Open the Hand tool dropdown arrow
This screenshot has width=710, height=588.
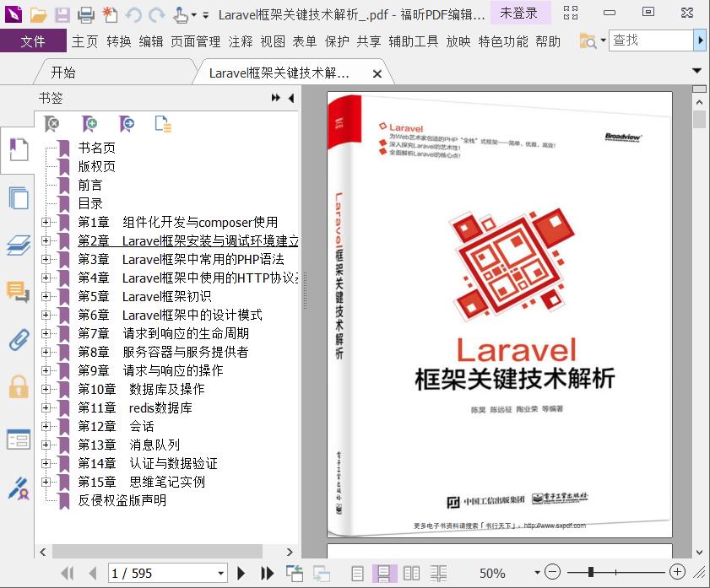[x=194, y=15]
